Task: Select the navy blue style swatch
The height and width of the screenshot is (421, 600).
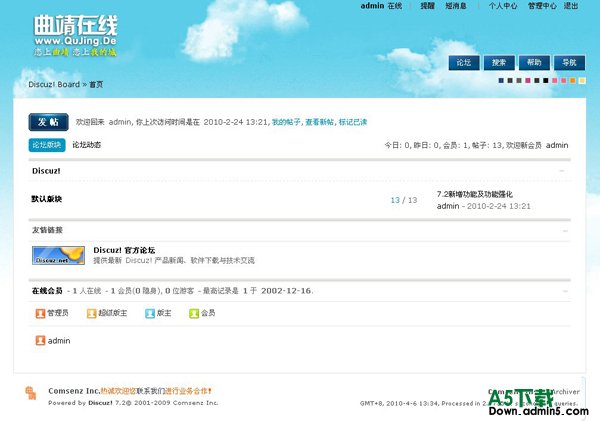Action: pos(501,80)
